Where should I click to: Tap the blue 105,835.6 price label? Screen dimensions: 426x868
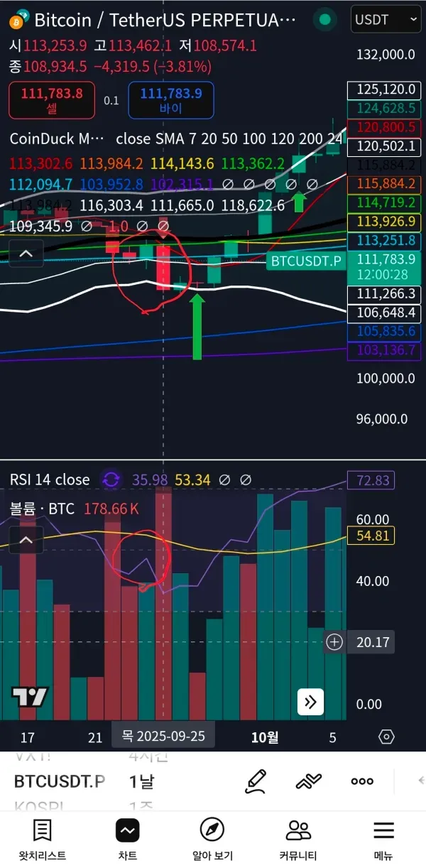[x=383, y=331]
